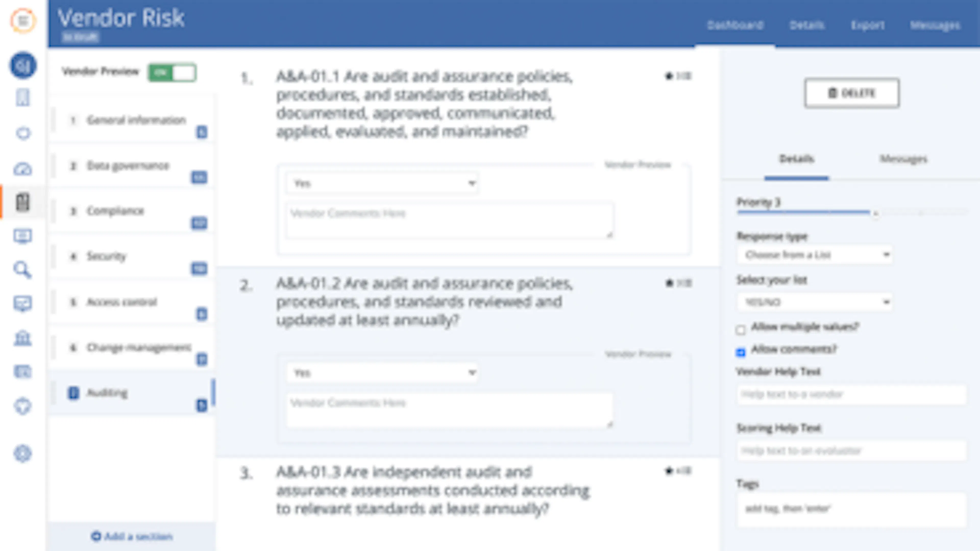This screenshot has height=551, width=980.
Task: Open Export in the top navigation
Action: 867,26
